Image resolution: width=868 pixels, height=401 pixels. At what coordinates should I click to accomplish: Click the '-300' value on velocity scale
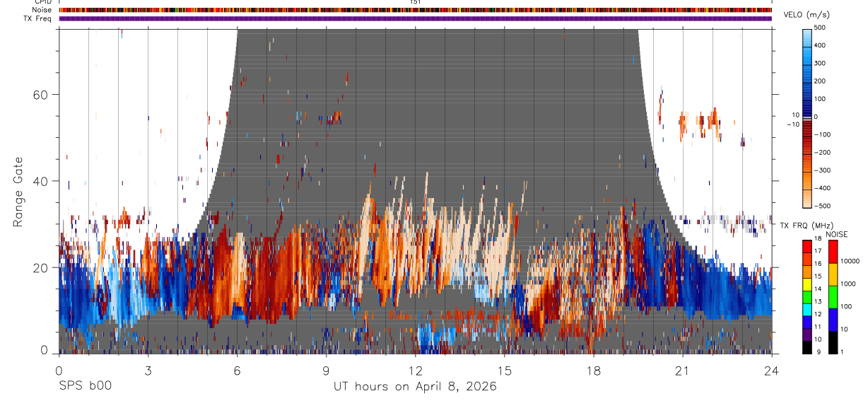point(821,170)
